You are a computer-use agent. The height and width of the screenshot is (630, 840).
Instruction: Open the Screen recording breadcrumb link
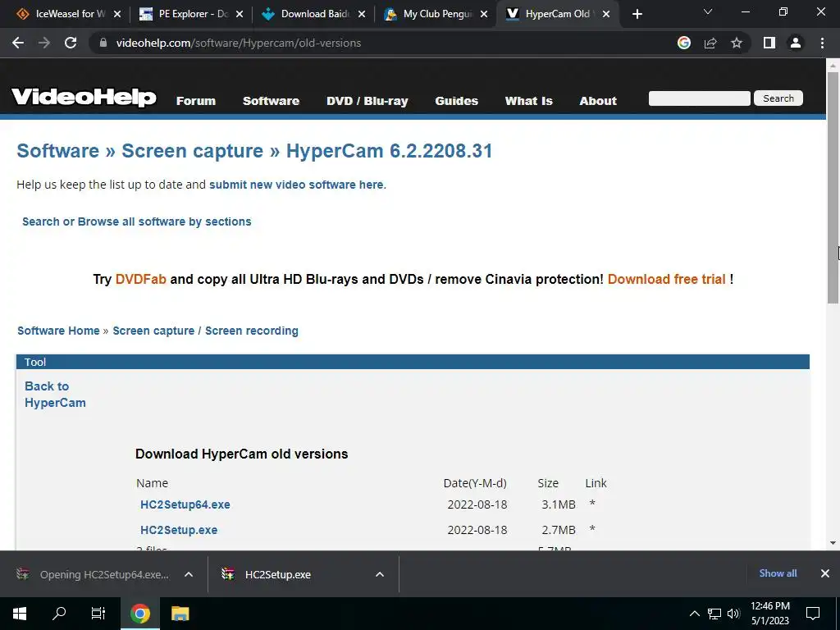point(252,331)
